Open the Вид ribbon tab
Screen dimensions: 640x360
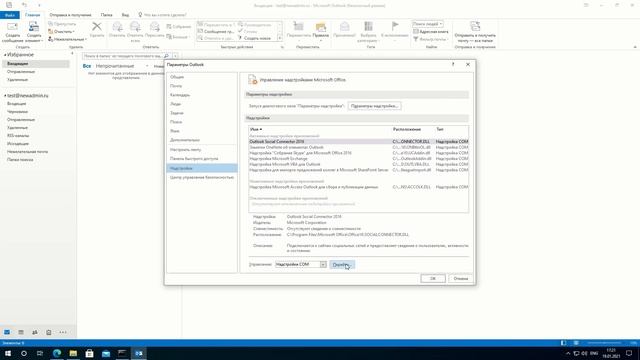point(125,15)
